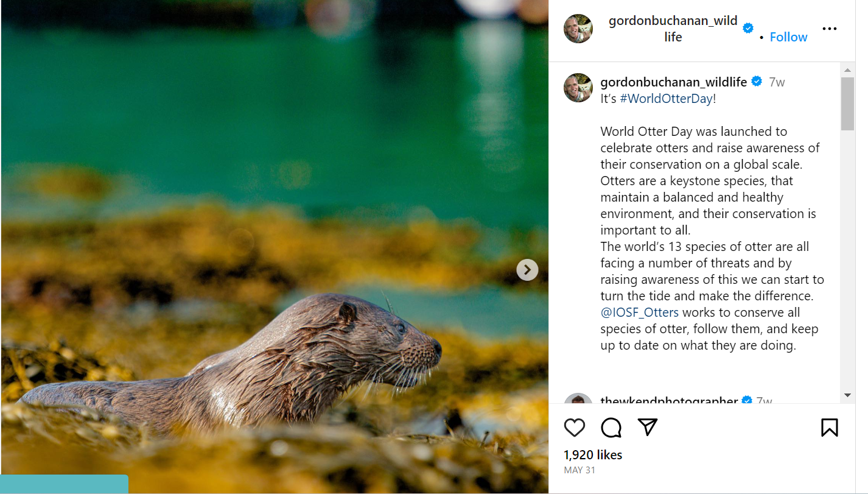
Task: Follow gordonbuchanan_wildlife
Action: [x=788, y=37]
